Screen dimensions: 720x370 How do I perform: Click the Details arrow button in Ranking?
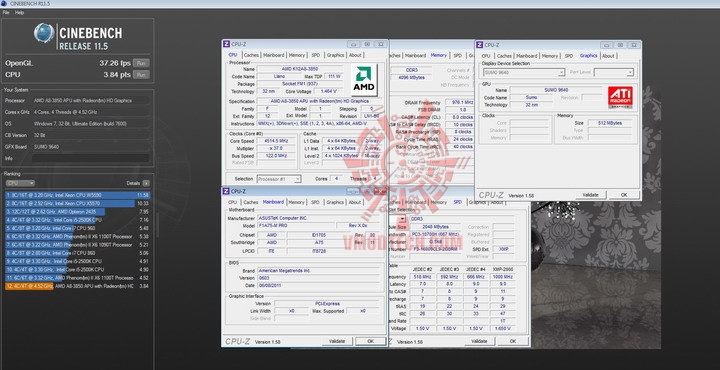pyautogui.click(x=146, y=183)
